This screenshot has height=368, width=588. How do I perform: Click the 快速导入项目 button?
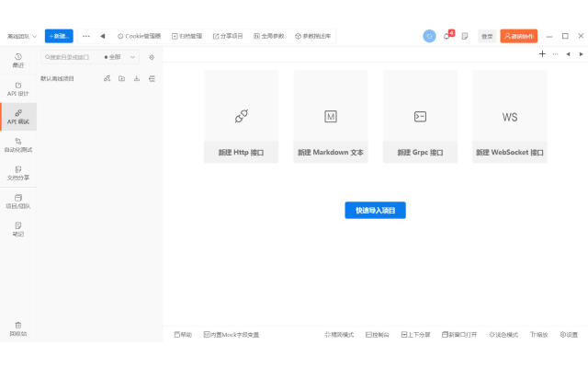(375, 211)
